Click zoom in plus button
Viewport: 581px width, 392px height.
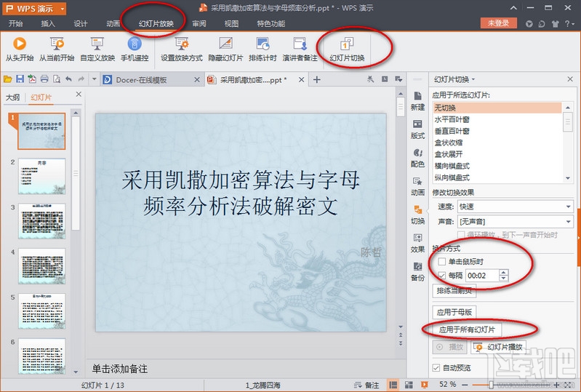tap(557, 385)
